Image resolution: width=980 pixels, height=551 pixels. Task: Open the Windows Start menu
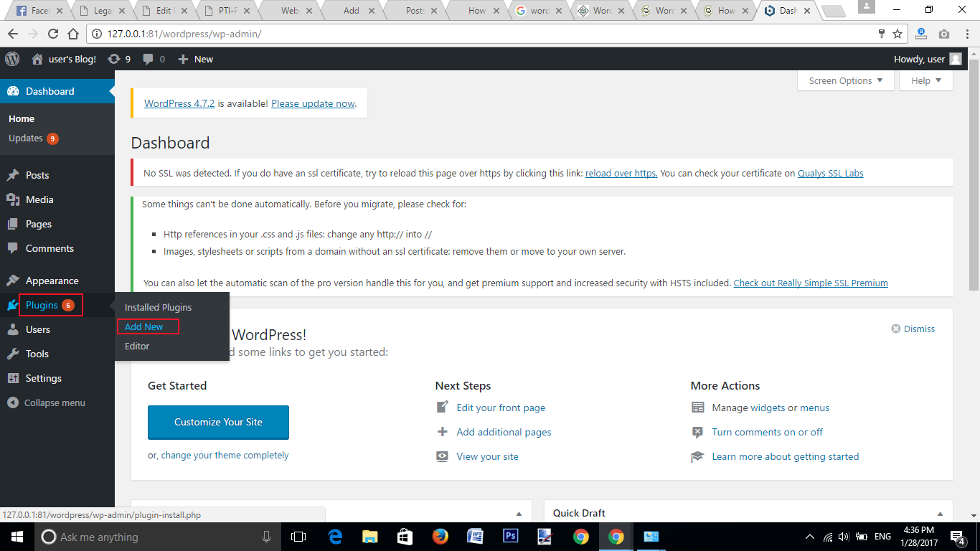tap(17, 537)
